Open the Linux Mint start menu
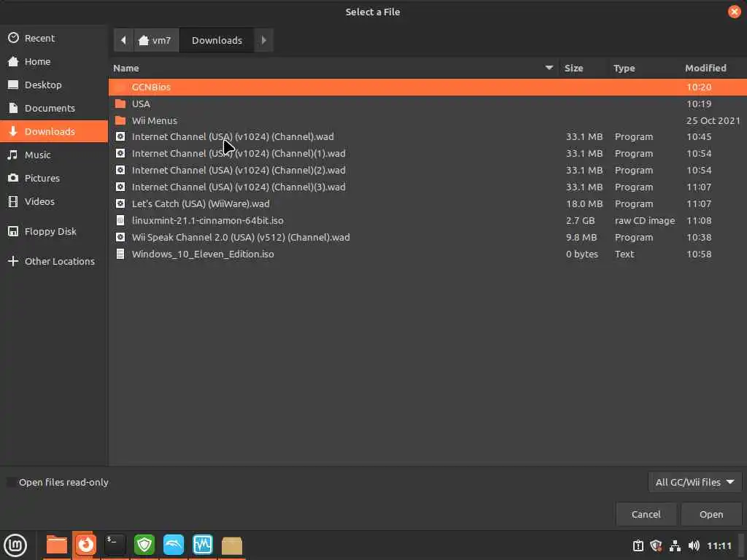The width and height of the screenshot is (747, 560). pyautogui.click(x=15, y=545)
